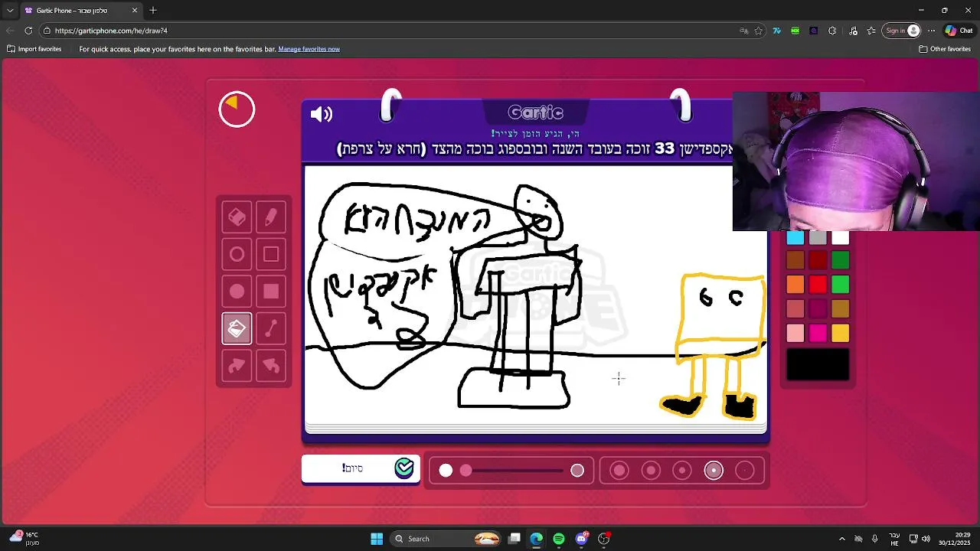Pick the dark green color swatch
Image resolution: width=980 pixels, height=551 pixels.
tap(841, 261)
